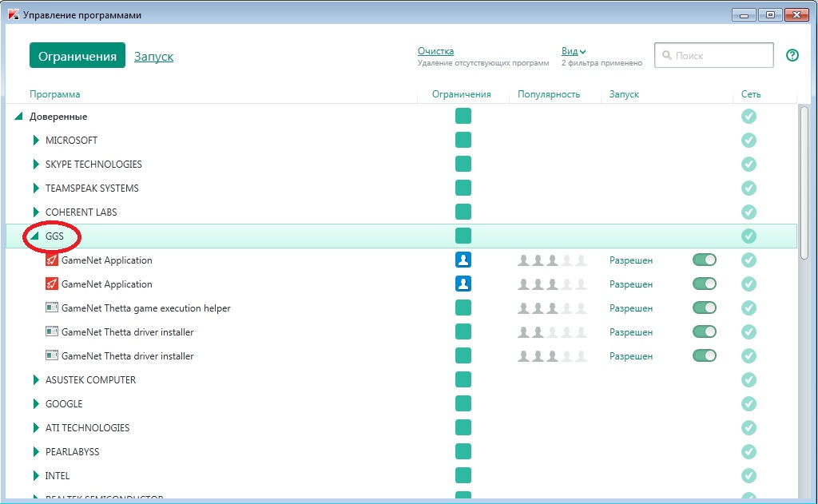This screenshot has height=504, width=818.
Task: Select the ATI TECHNOLOGIES row label
Action: point(87,428)
